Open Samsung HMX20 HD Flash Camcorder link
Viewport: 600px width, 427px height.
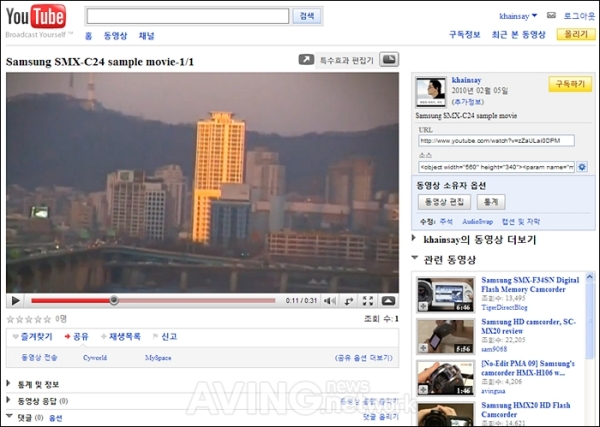[x=525, y=410]
